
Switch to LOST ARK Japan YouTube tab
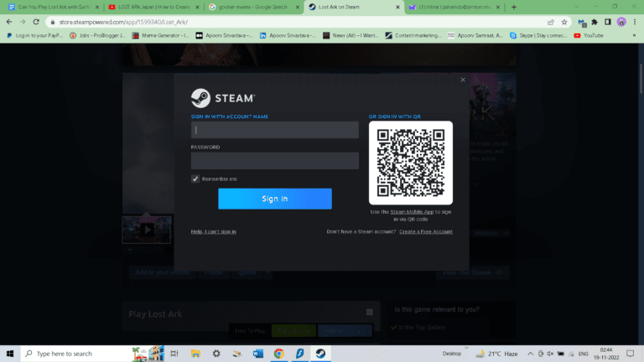pos(153,7)
